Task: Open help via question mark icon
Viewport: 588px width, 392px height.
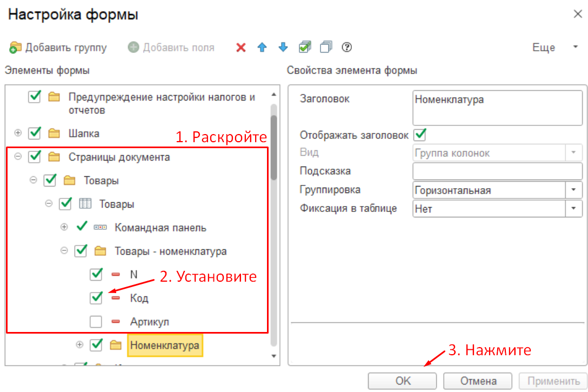Action: tap(347, 48)
